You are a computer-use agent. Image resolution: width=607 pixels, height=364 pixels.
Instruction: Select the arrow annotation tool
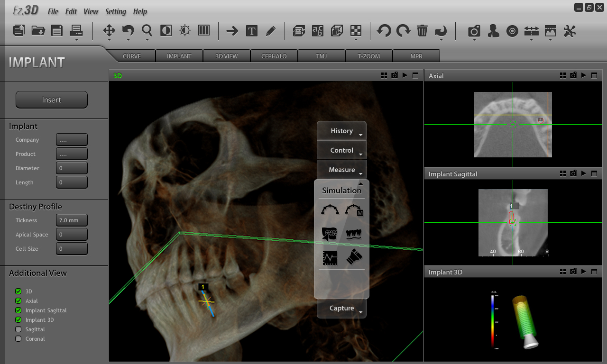[x=232, y=31]
